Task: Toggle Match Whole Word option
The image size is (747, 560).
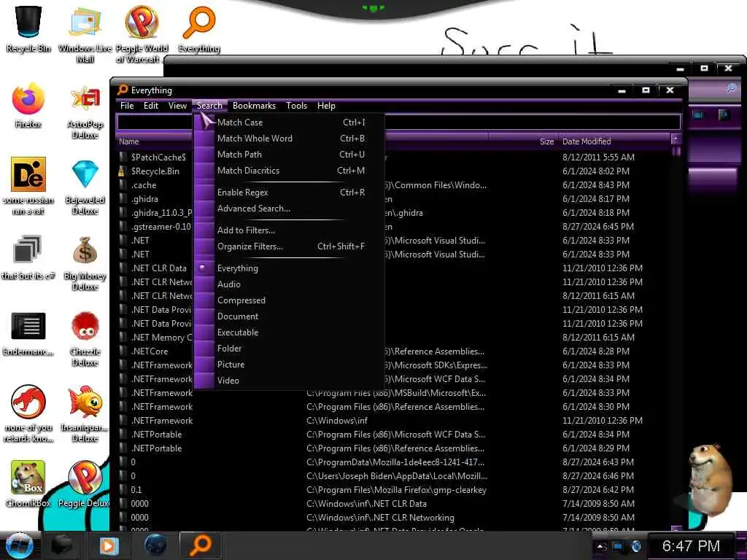Action: pos(290,139)
